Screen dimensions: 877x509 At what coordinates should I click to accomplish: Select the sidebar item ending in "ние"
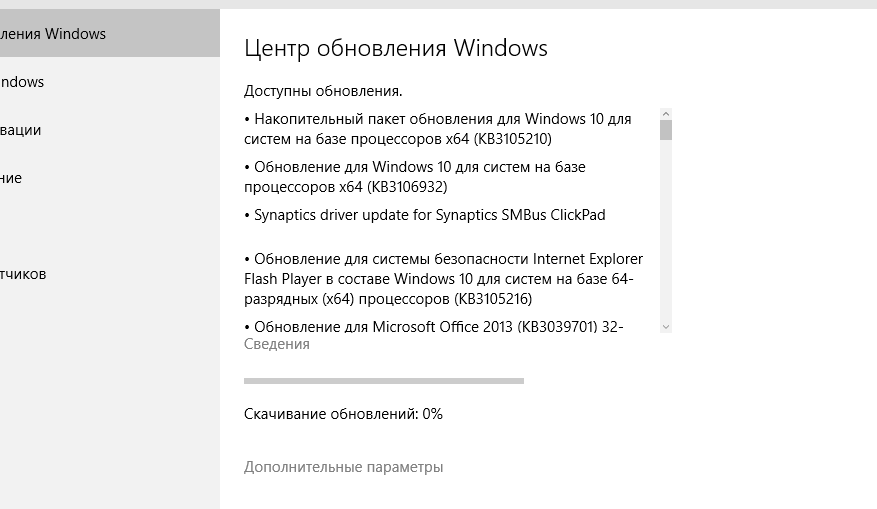coord(11,178)
